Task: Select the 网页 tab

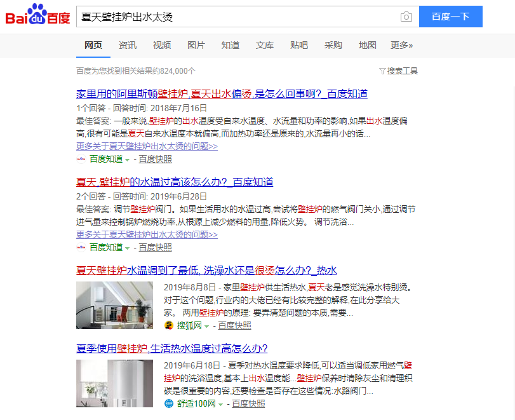Action: (93, 45)
